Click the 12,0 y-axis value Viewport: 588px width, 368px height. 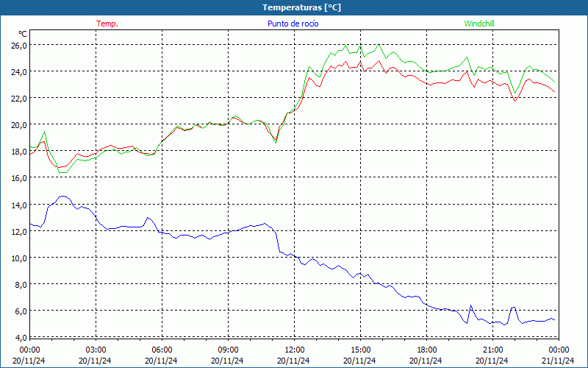pos(19,232)
